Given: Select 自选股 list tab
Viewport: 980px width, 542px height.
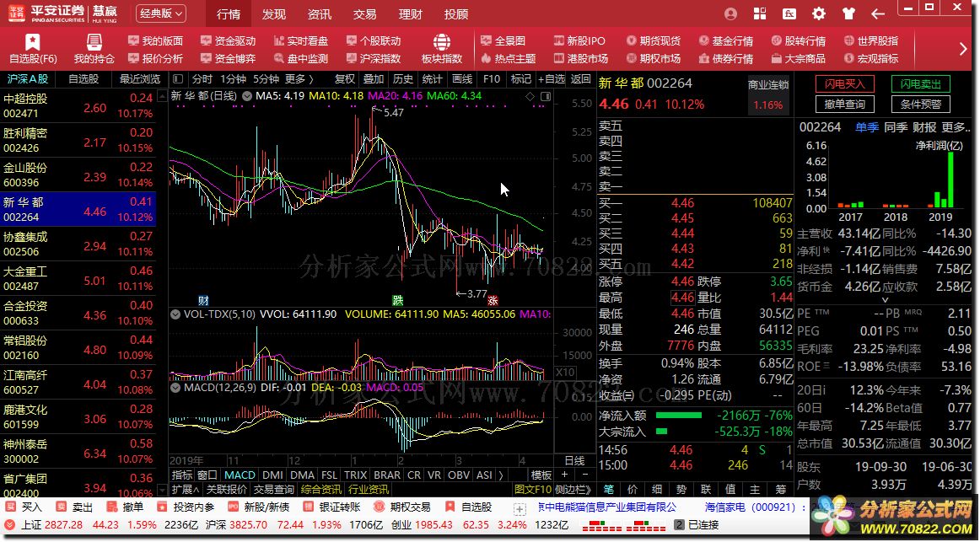Looking at the screenshot, I should tap(83, 78).
